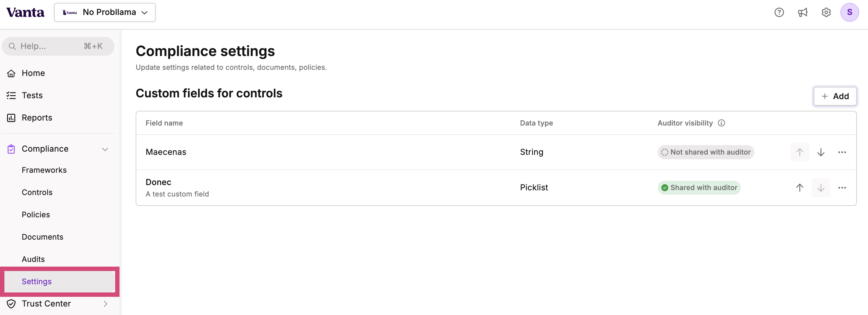
Task: Move Donec field up
Action: point(799,187)
